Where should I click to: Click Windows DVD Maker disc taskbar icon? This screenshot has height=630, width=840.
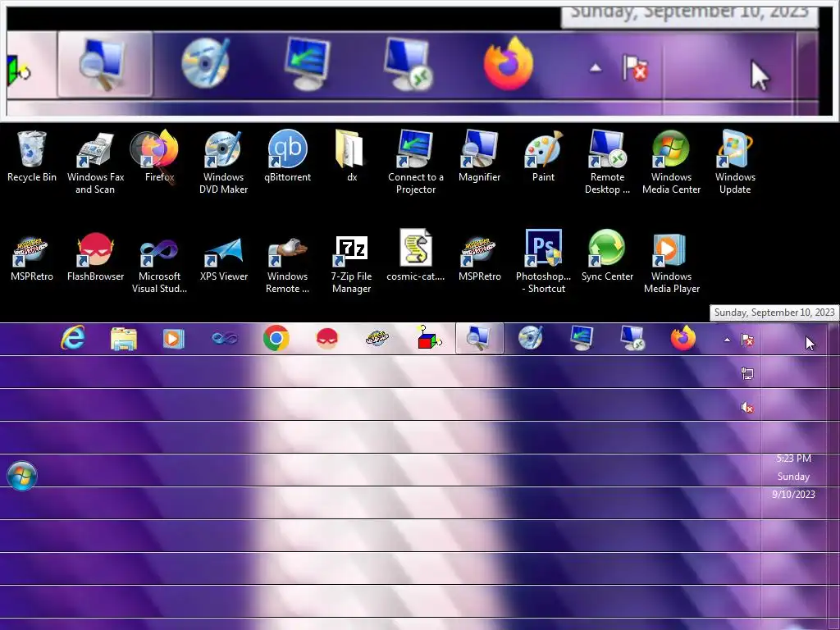531,338
